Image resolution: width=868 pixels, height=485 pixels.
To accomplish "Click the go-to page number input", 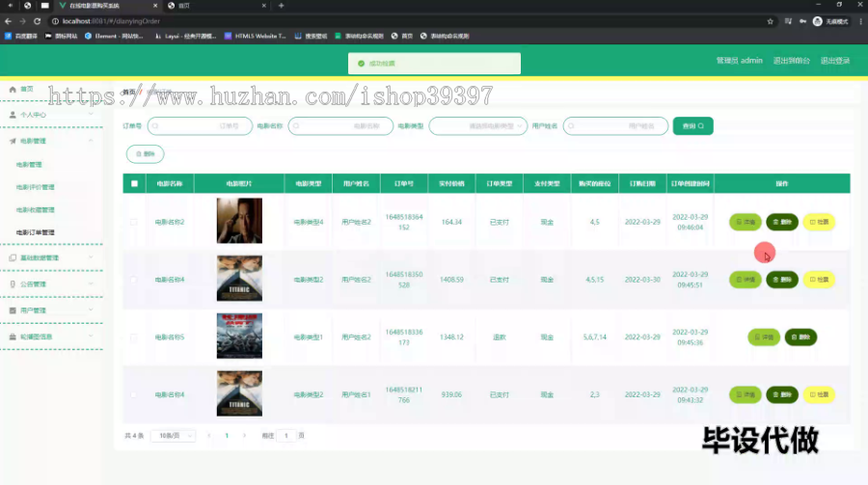I will [286, 436].
